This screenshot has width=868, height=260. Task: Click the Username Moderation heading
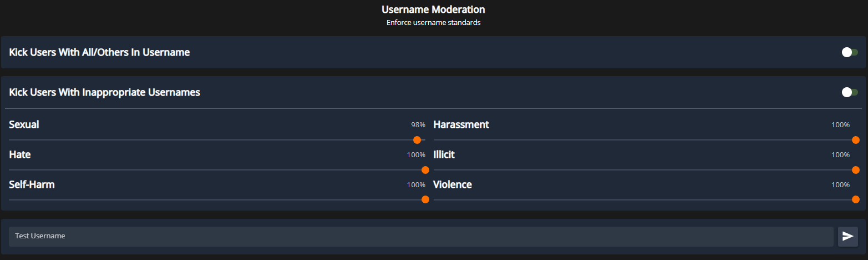point(433,9)
